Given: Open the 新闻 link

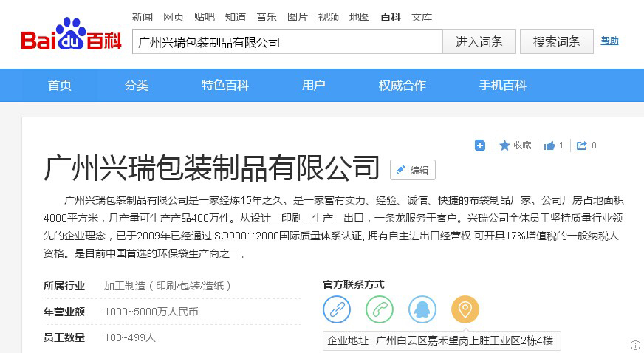Looking at the screenshot, I should [x=142, y=17].
